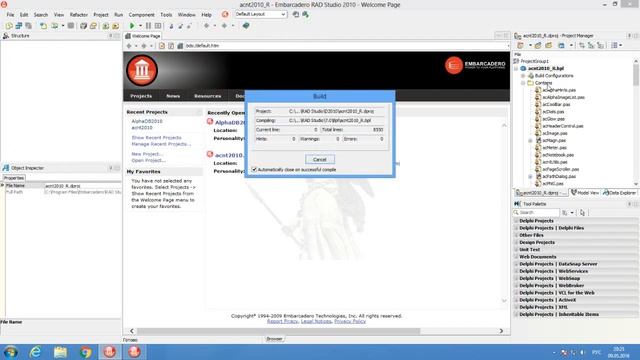The width and height of the screenshot is (640, 360).
Task: Click the Remove file from project icon
Action: click(x=116, y=26)
